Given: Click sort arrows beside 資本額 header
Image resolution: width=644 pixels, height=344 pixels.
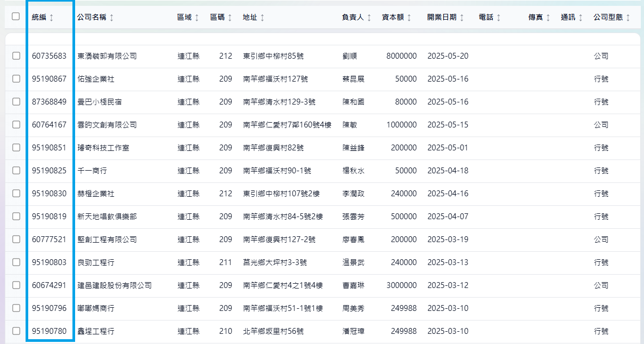Looking at the screenshot, I should (409, 18).
